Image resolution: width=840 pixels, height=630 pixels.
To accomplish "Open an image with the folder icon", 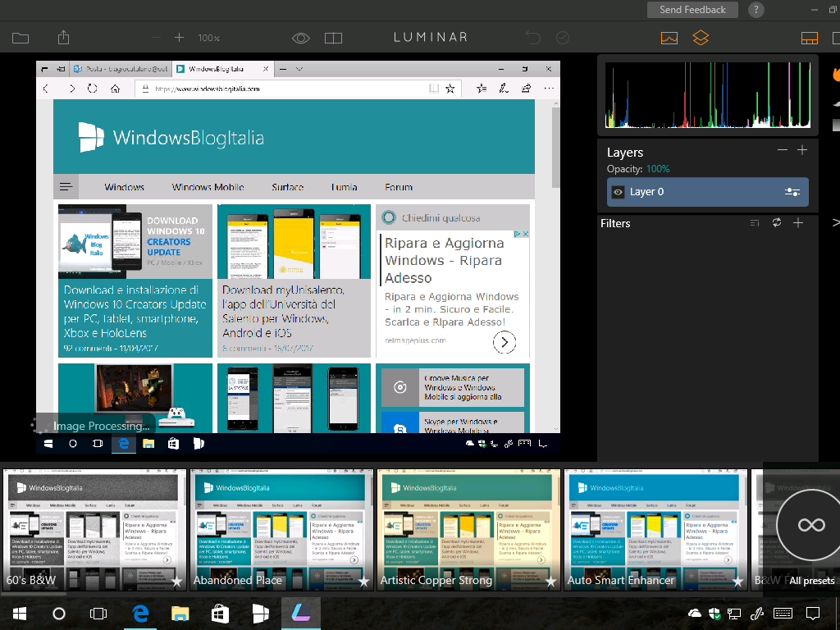I will 21,38.
